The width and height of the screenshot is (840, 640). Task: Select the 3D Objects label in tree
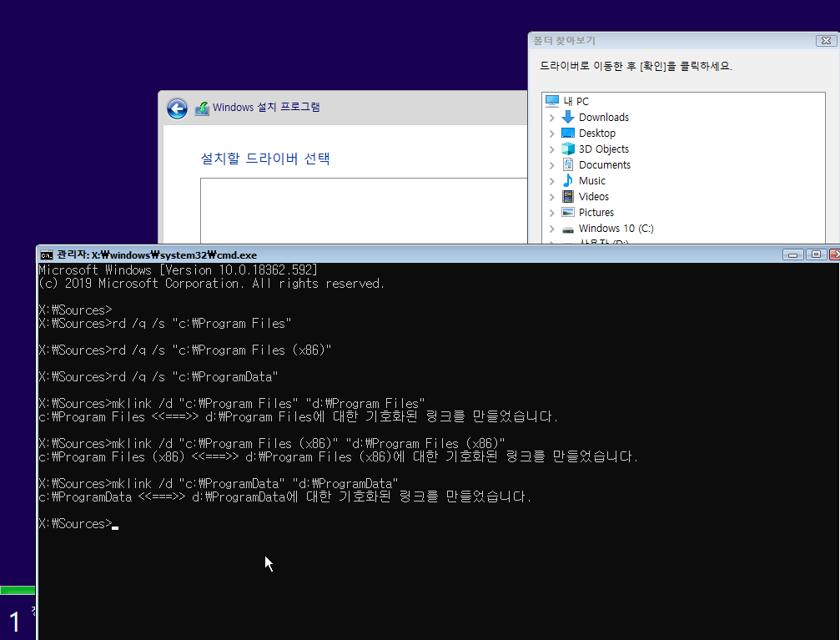pos(604,149)
